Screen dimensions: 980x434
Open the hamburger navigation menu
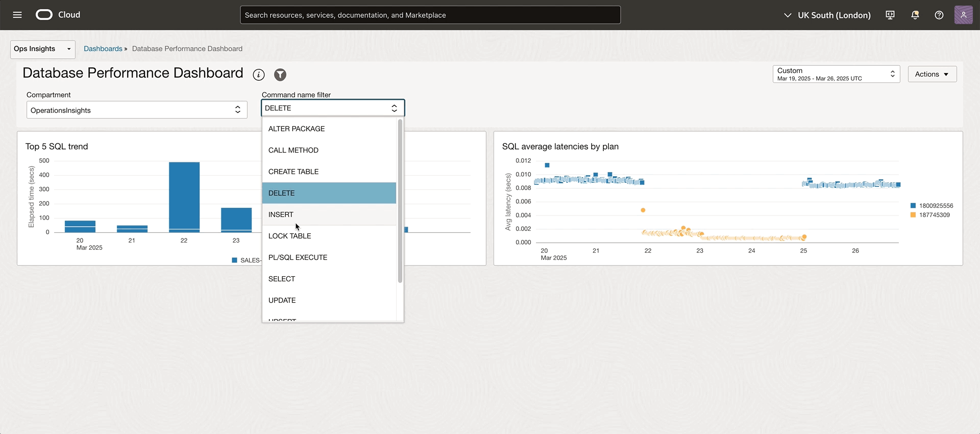(17, 15)
